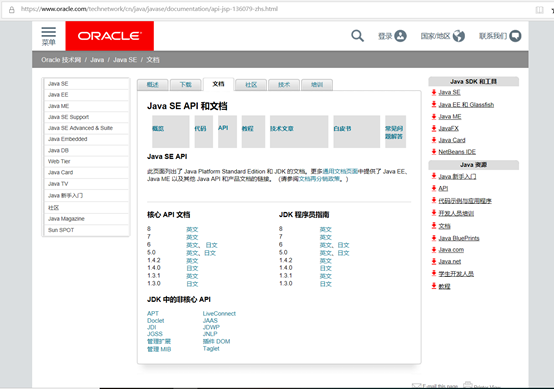This screenshot has height=389, width=554.
Task: Open the 技术 tab
Action: [284, 85]
